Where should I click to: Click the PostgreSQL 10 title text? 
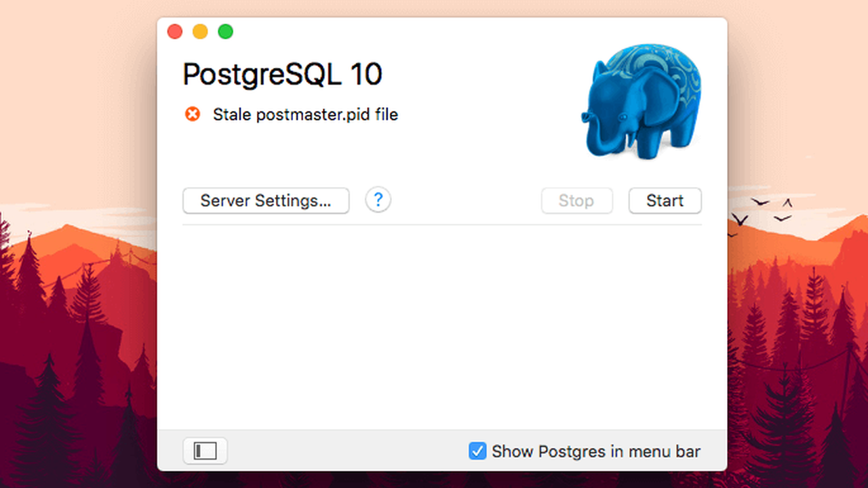283,75
